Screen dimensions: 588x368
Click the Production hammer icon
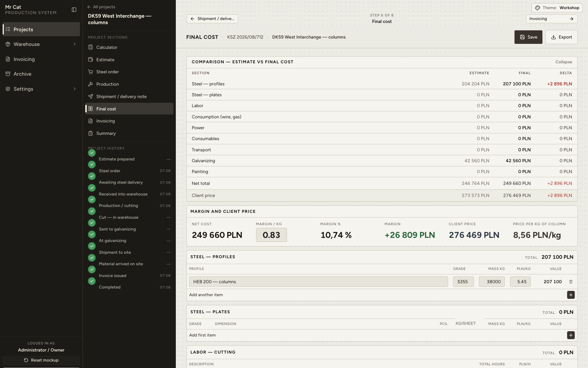(91, 84)
